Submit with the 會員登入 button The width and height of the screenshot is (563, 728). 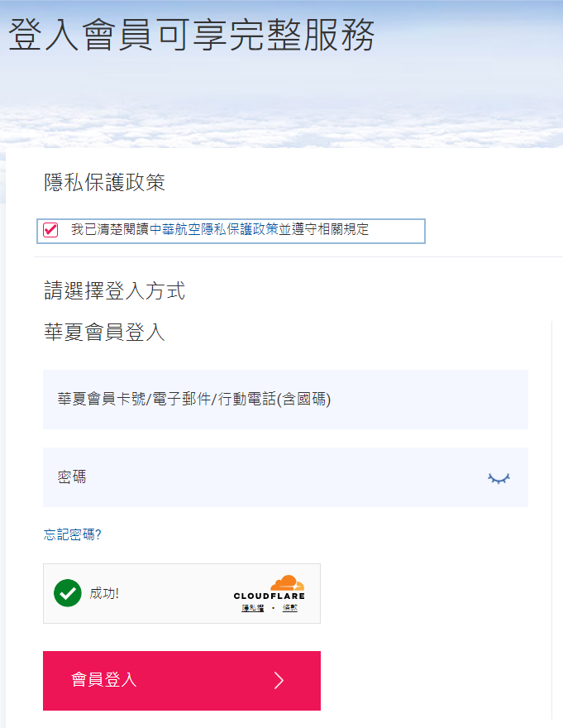coord(182,681)
